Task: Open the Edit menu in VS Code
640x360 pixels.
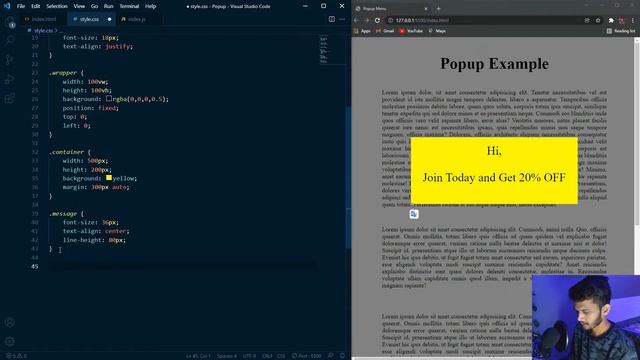Action: (x=36, y=6)
